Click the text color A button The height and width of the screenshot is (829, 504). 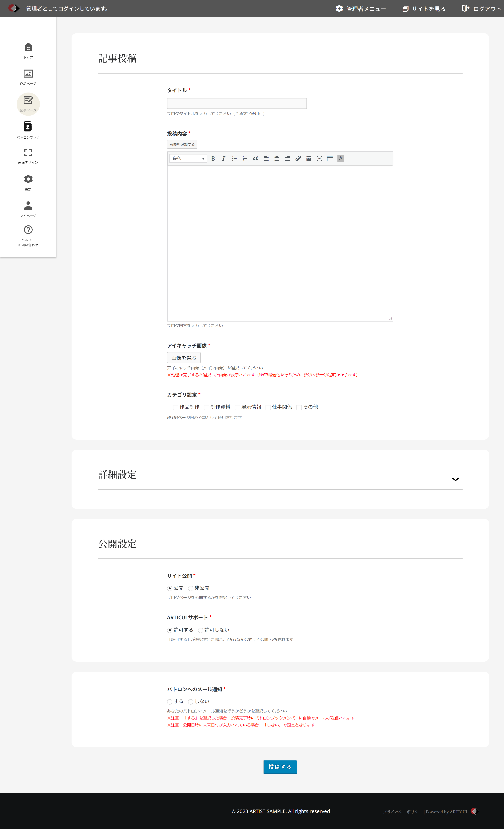[x=340, y=158]
